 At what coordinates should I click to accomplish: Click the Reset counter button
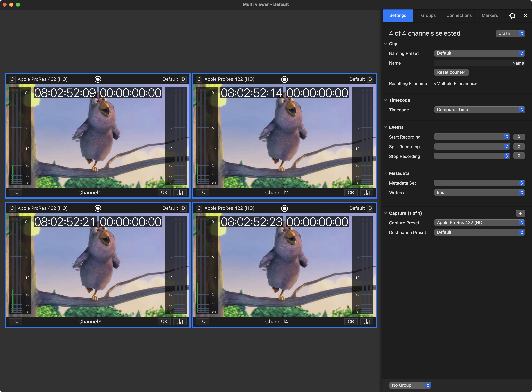click(x=451, y=72)
